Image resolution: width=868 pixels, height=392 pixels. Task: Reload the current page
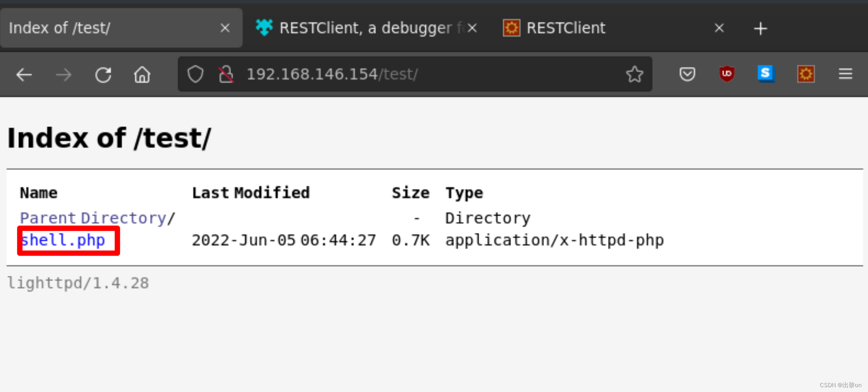click(103, 75)
